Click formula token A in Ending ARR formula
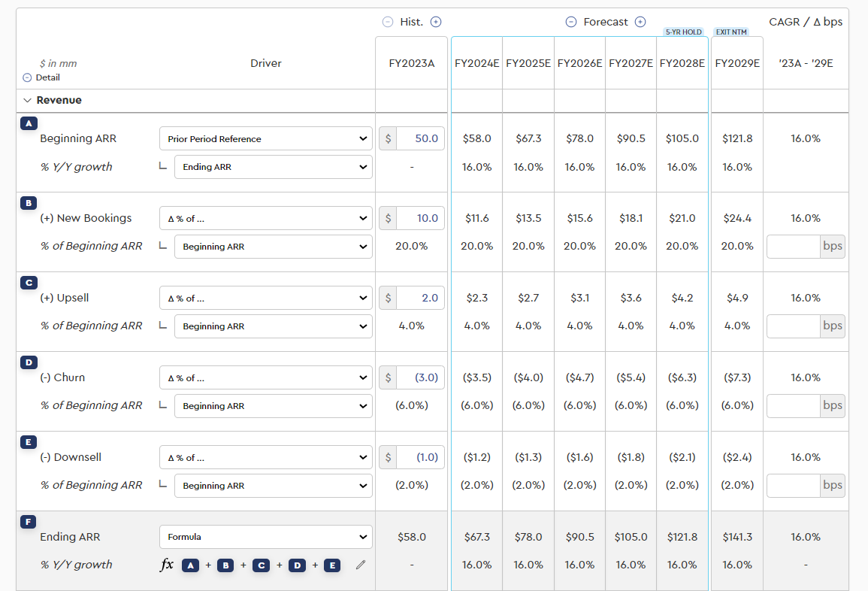868x591 pixels. pyautogui.click(x=190, y=565)
